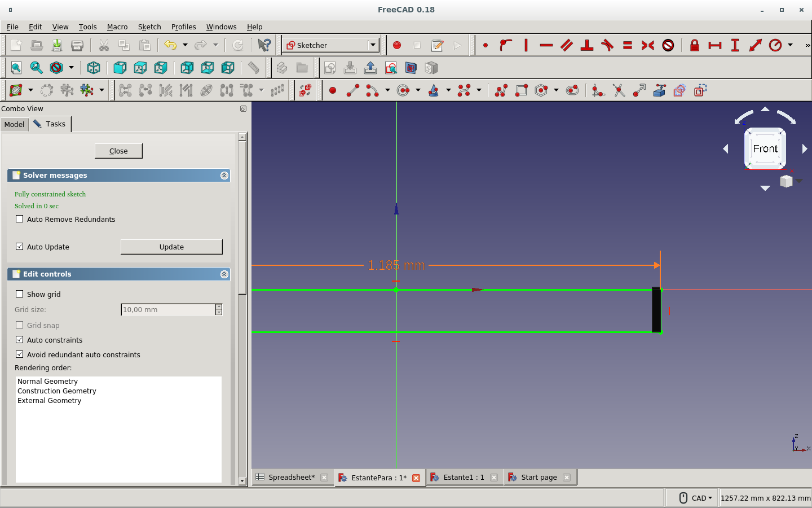The image size is (812, 508).
Task: Apply the point on object constraint
Action: [x=506, y=45]
